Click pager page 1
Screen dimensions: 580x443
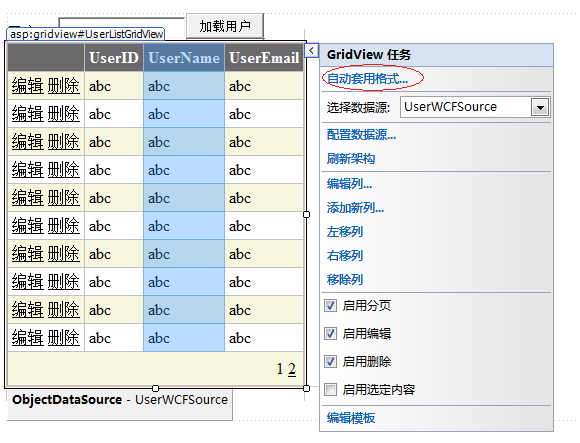coord(280,369)
